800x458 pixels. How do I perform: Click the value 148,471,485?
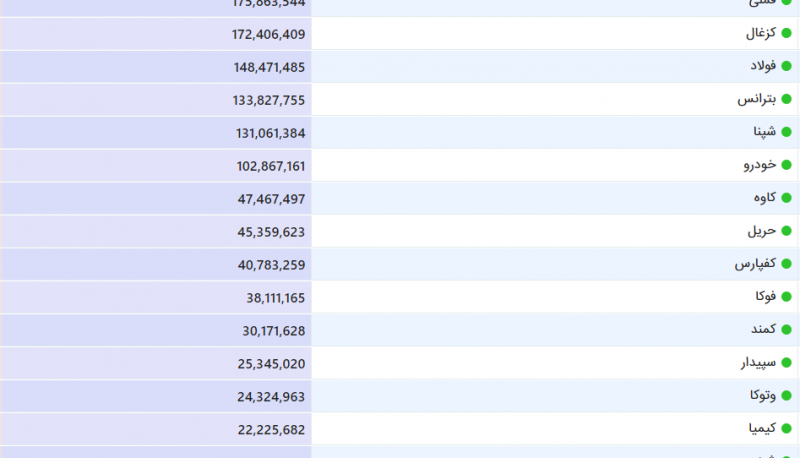tap(269, 67)
